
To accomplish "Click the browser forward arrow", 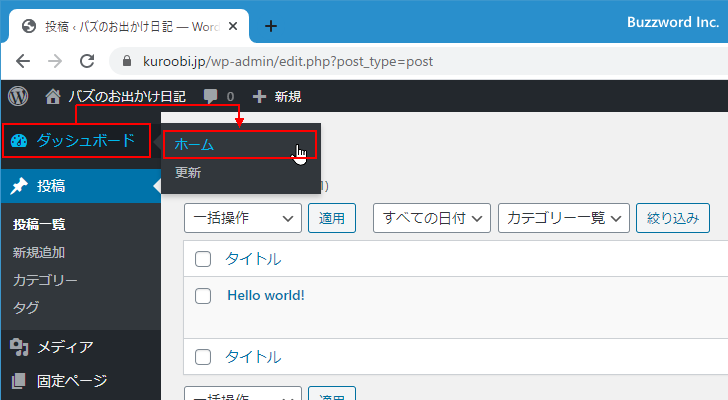I will [x=55, y=61].
